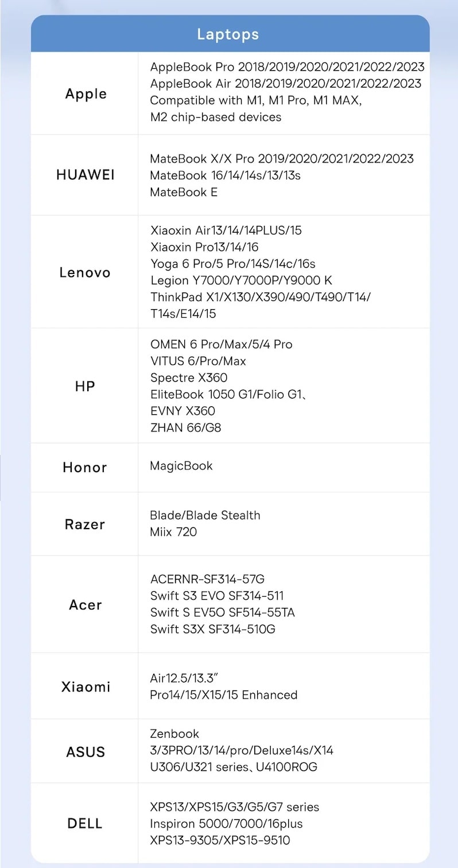The height and width of the screenshot is (868, 458).
Task: Select the Acer brand label
Action: click(85, 604)
